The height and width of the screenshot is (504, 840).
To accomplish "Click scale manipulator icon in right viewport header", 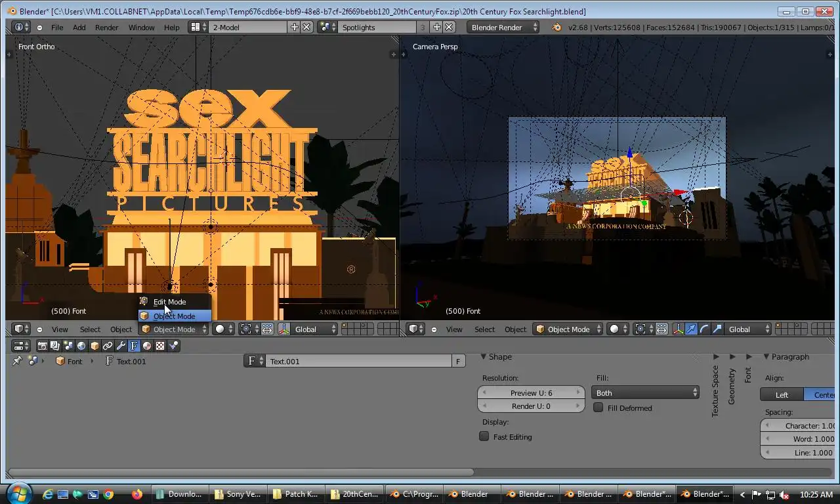I will pos(717,329).
